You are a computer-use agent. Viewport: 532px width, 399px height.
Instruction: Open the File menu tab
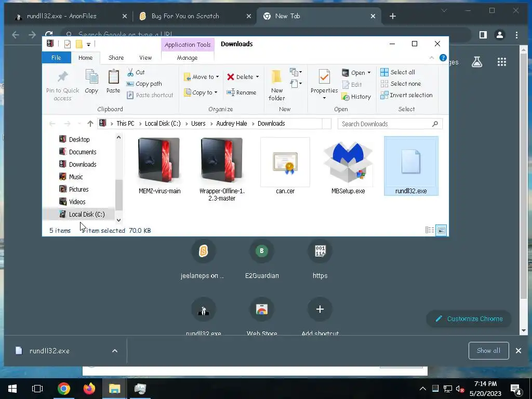coord(56,58)
